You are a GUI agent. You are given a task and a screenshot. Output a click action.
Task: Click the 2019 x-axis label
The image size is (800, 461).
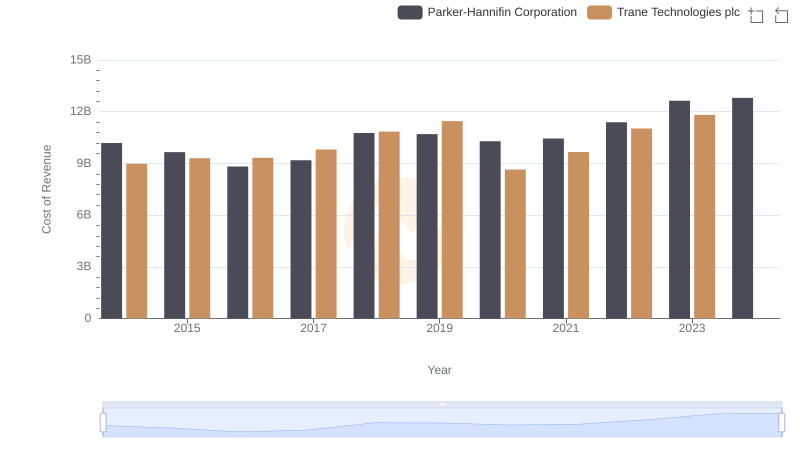click(x=439, y=328)
